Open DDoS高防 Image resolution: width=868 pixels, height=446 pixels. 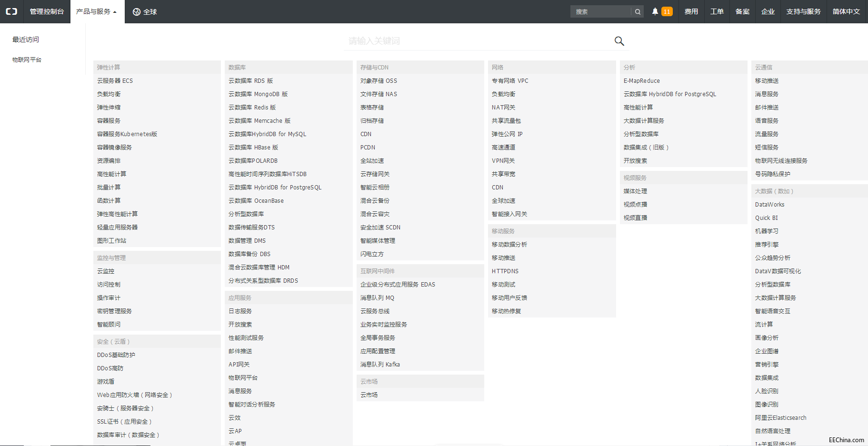(x=110, y=368)
